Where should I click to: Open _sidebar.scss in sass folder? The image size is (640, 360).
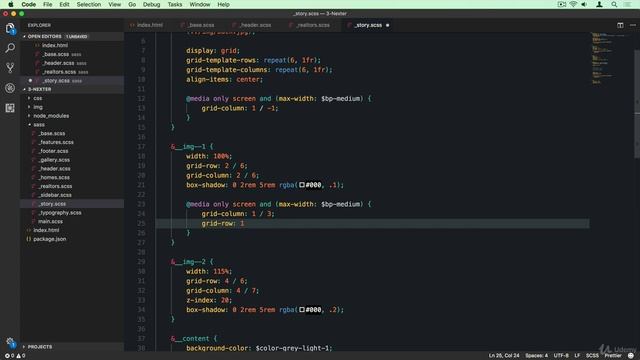tap(55, 195)
